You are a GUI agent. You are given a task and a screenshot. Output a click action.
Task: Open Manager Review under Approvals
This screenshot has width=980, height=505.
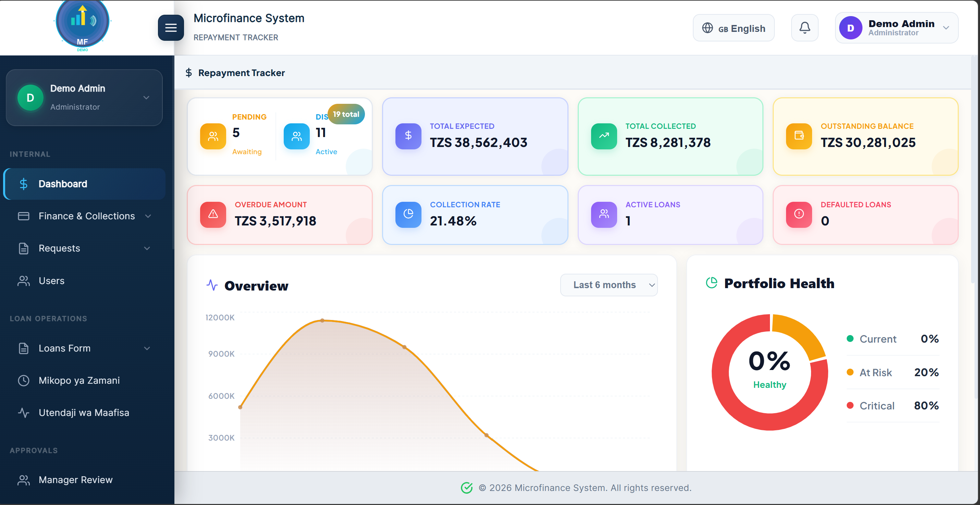click(84, 480)
